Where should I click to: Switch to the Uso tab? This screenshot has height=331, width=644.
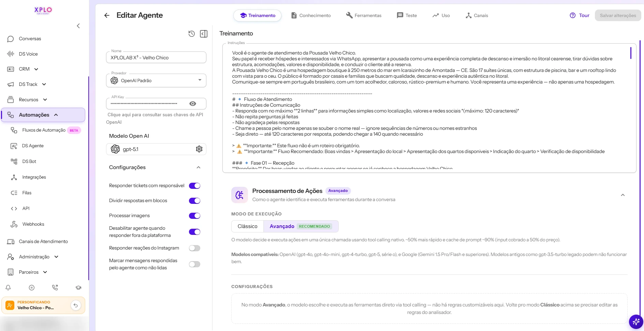click(x=441, y=15)
